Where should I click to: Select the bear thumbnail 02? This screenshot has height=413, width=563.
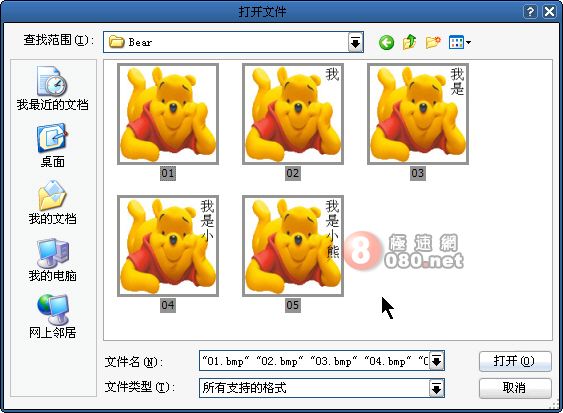(x=293, y=114)
